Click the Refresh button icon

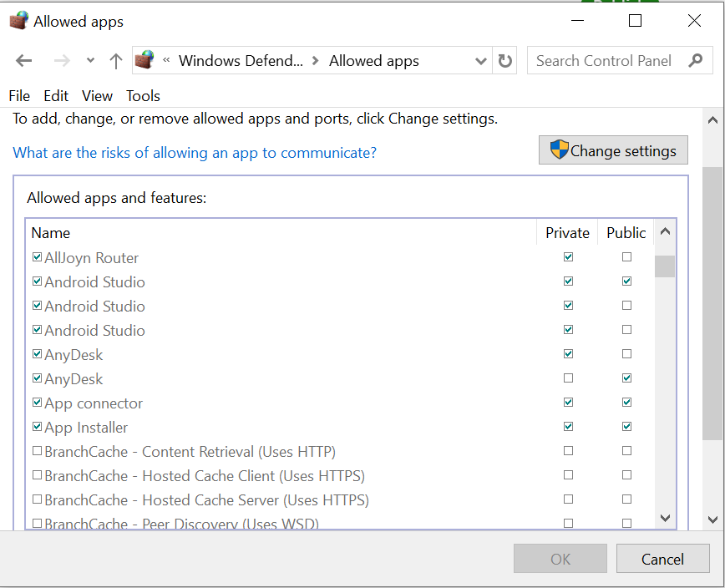coord(505,61)
